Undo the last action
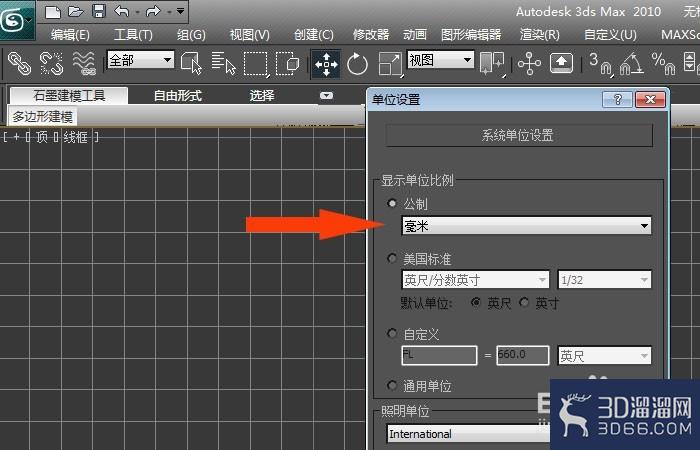 pos(121,11)
